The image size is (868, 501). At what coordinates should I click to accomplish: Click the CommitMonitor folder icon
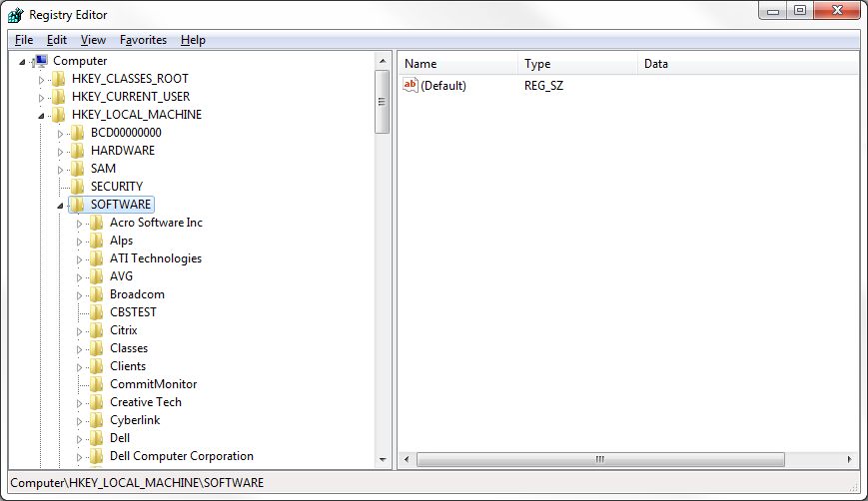point(96,384)
